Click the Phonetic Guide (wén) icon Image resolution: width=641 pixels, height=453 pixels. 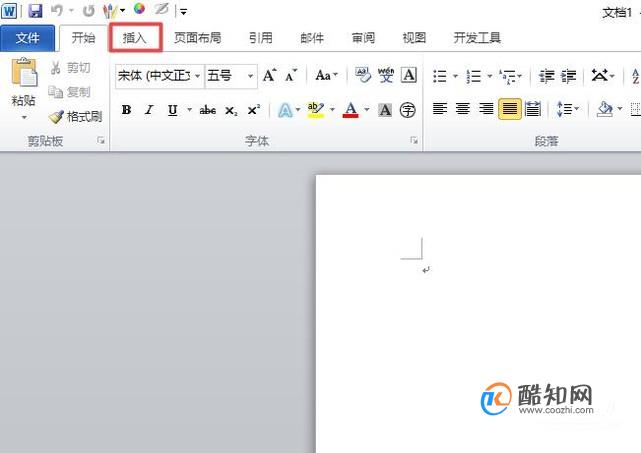pyautogui.click(x=386, y=75)
